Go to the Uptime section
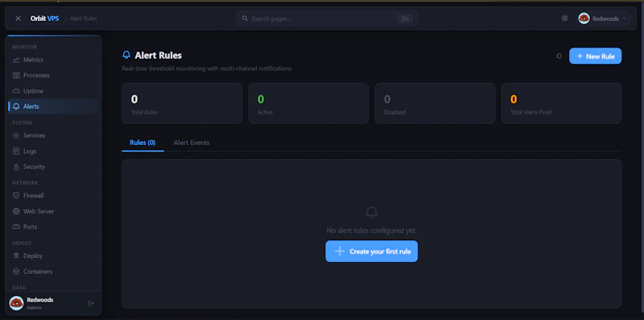 tap(53, 91)
